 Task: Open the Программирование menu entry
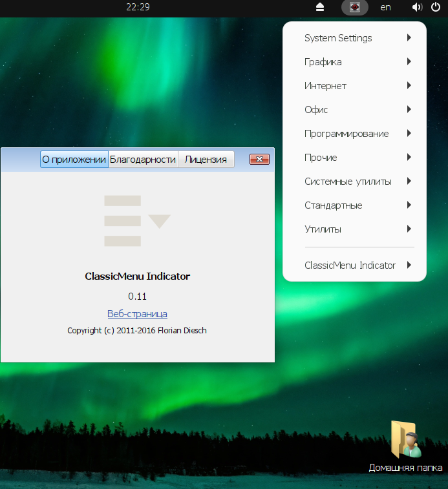pyautogui.click(x=354, y=134)
